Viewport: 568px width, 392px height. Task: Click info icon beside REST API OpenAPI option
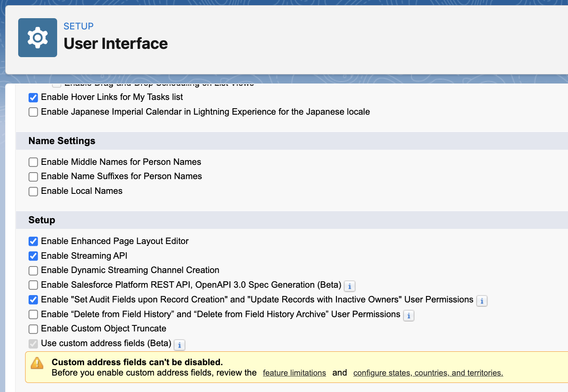pos(349,286)
